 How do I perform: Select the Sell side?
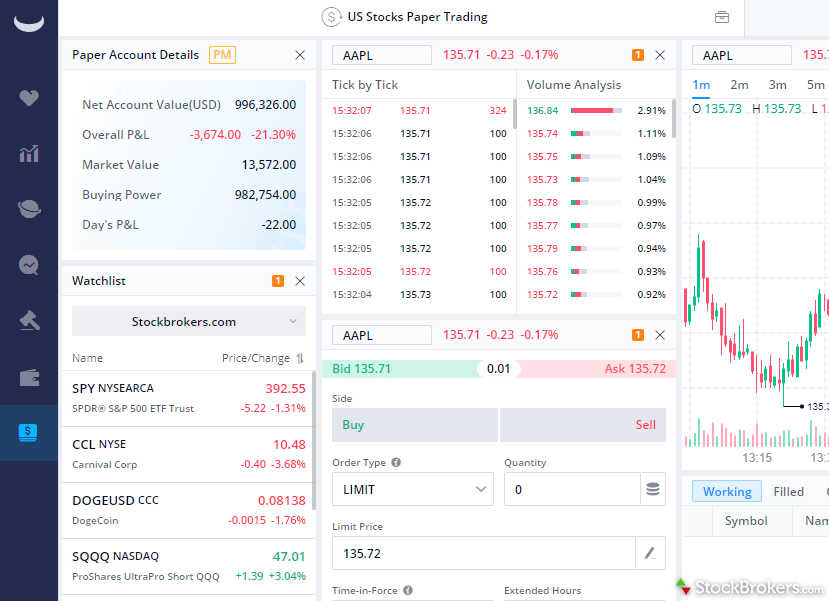(583, 425)
